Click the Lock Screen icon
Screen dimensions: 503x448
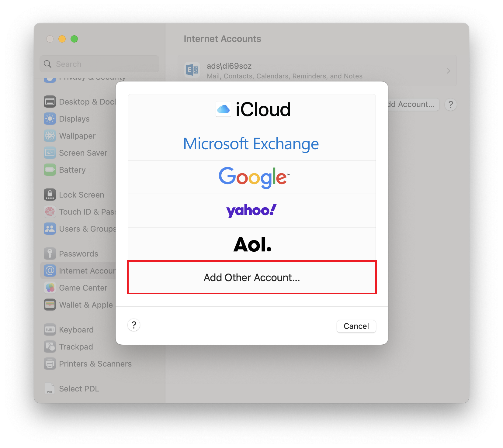click(50, 195)
